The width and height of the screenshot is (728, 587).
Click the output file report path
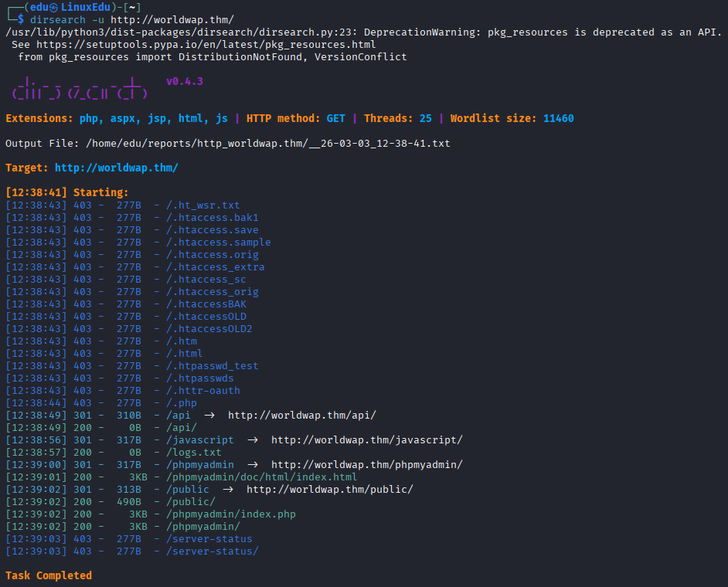pyautogui.click(x=268, y=144)
